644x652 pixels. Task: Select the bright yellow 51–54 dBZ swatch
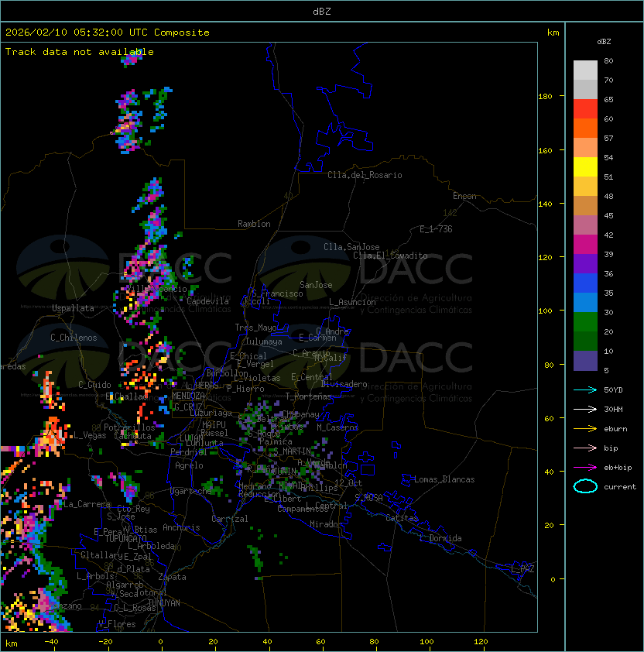pos(585,166)
